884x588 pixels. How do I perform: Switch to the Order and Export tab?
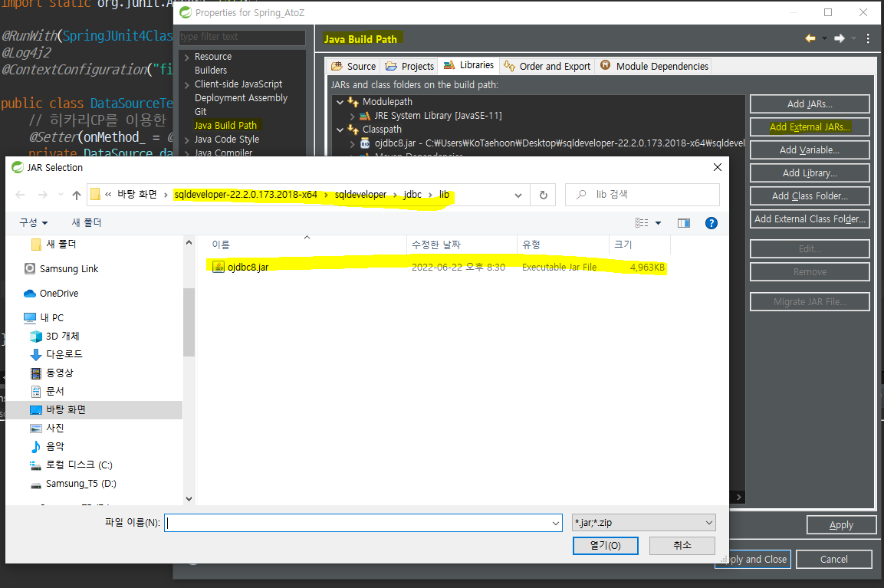tap(547, 66)
